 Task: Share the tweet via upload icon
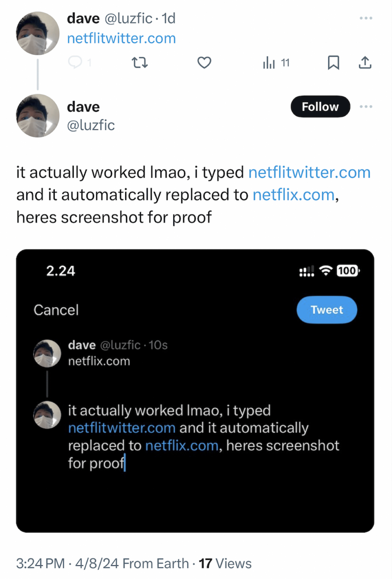[365, 63]
